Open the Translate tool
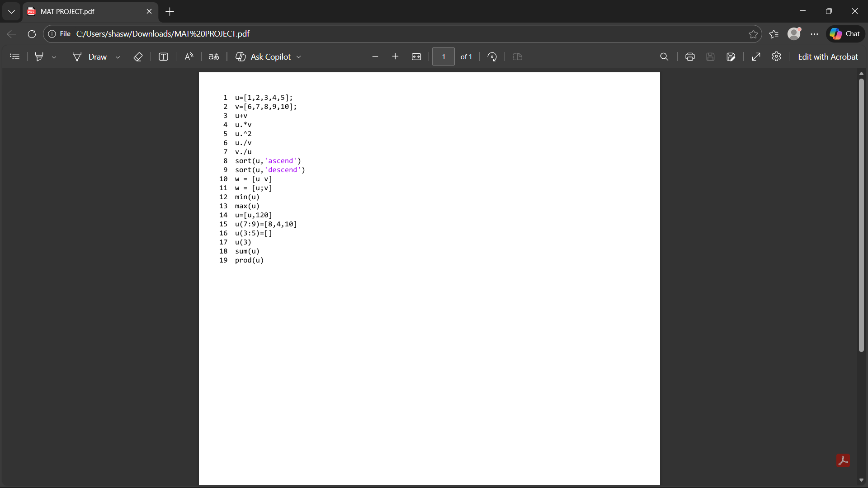Screen dimensions: 868x488 214,56
